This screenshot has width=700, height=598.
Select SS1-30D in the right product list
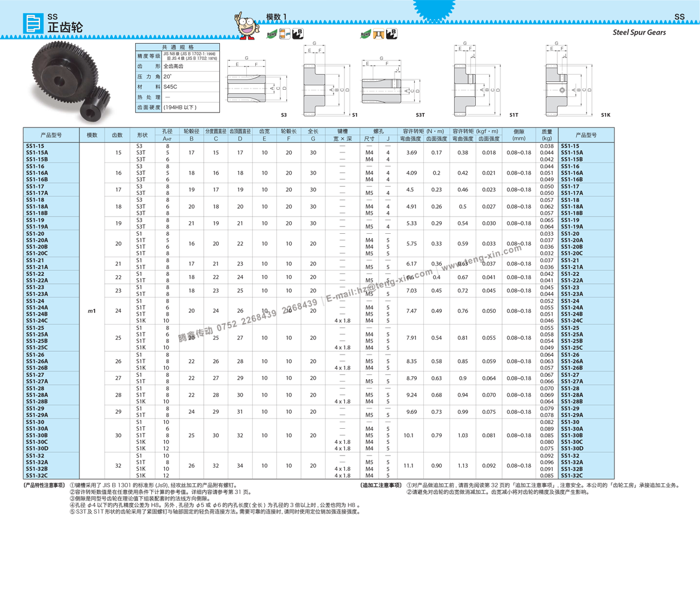573,448
